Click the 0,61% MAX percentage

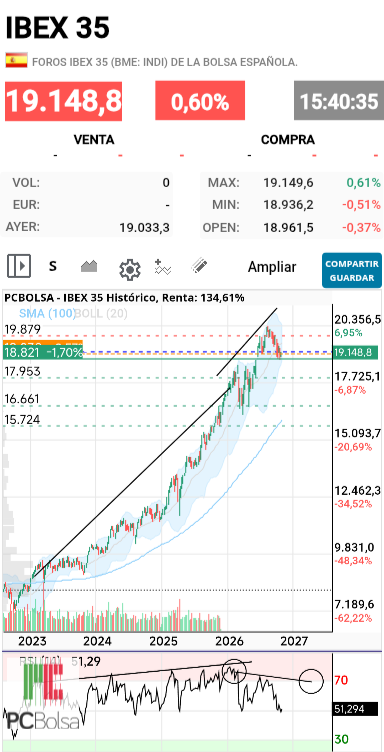365,183
